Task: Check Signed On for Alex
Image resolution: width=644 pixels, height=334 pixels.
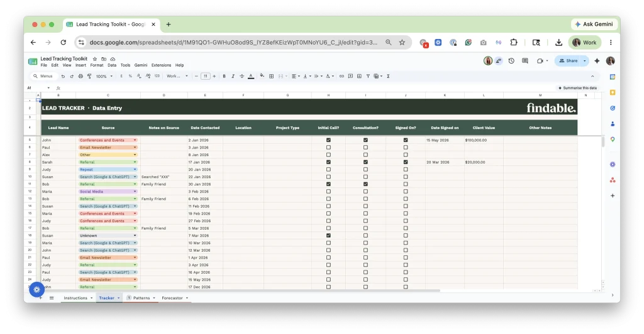Action: 406,155
